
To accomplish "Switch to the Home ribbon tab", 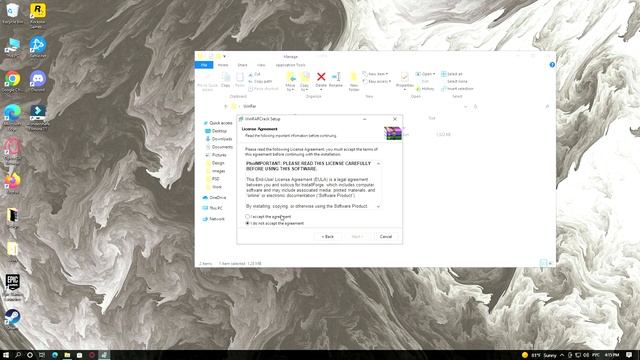I will coord(223,65).
